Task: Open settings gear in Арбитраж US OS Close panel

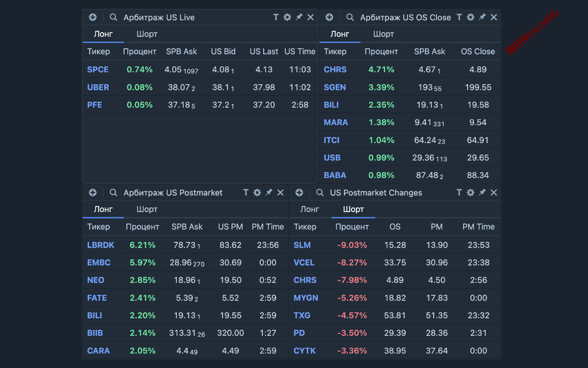Action: (470, 17)
